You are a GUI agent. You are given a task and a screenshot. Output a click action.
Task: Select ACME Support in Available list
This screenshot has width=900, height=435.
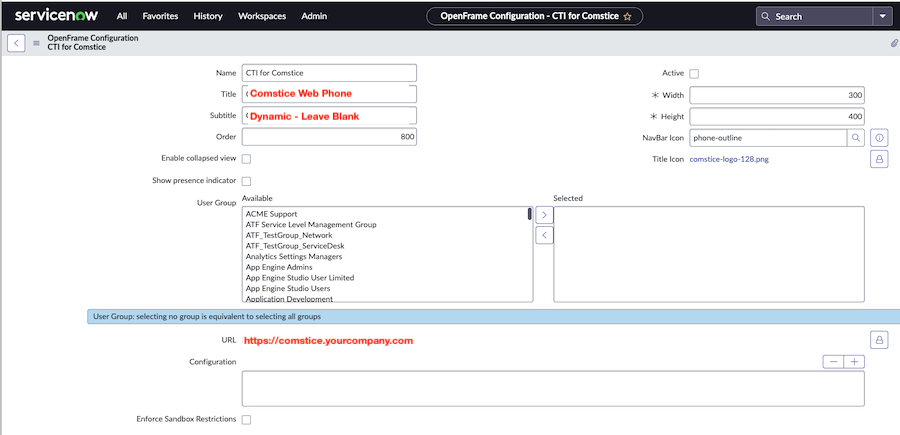point(274,214)
